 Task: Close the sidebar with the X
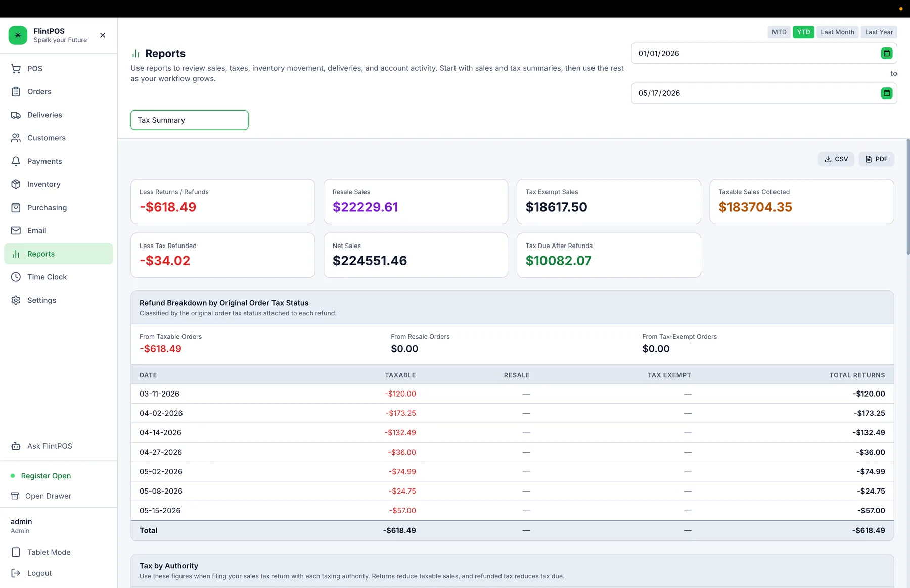[x=103, y=35]
